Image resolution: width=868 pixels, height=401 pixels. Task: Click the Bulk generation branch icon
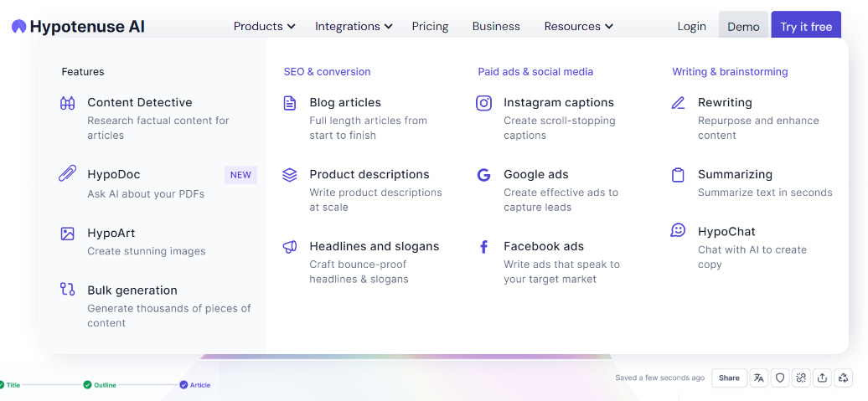(67, 289)
